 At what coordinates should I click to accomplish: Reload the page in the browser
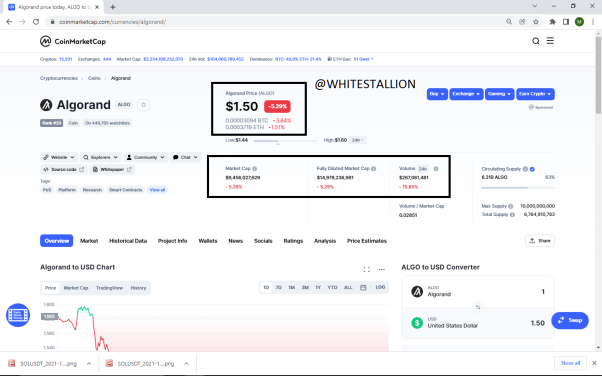(36, 22)
